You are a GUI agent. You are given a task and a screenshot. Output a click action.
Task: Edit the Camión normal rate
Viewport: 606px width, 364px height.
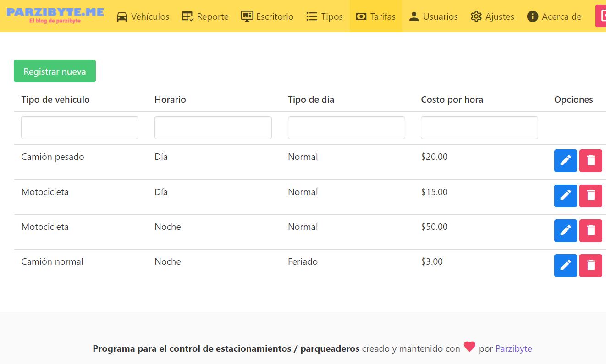point(565,266)
